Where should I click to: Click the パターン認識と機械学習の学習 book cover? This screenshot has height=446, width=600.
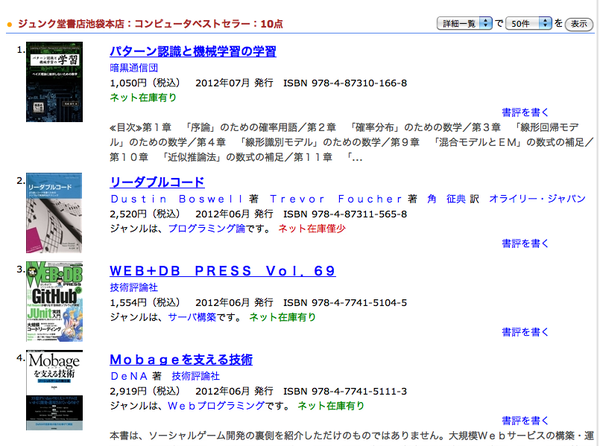54,82
